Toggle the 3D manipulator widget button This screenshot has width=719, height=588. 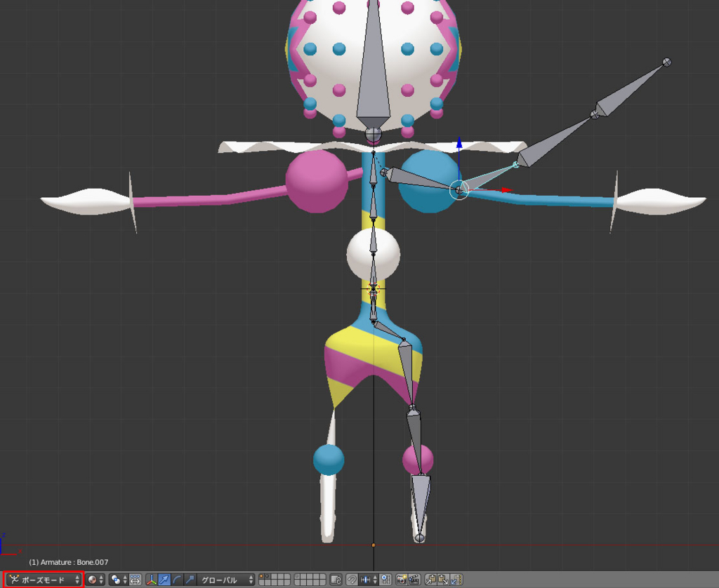tap(152, 580)
